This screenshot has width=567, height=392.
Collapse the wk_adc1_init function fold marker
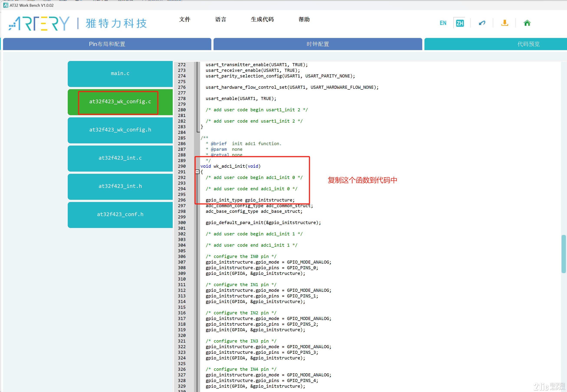click(197, 172)
